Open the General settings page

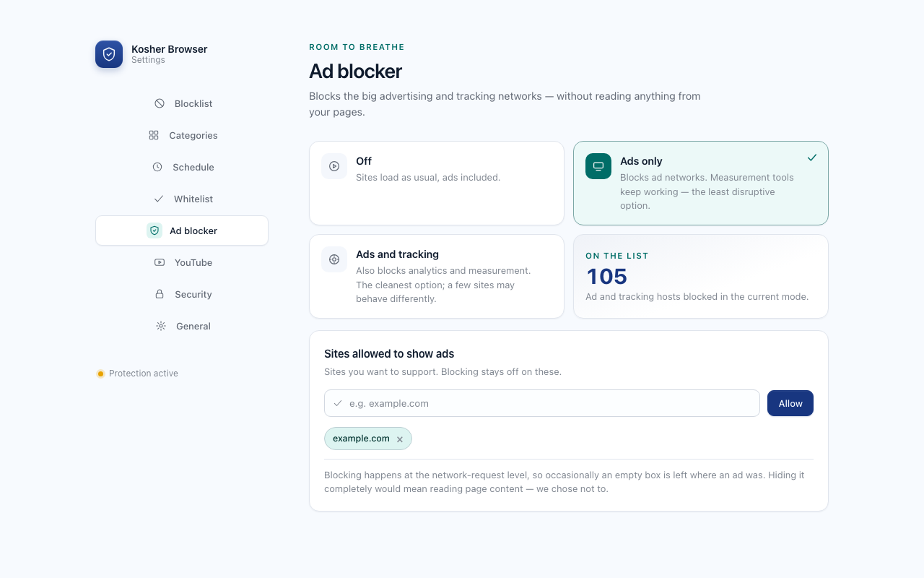coord(182,326)
